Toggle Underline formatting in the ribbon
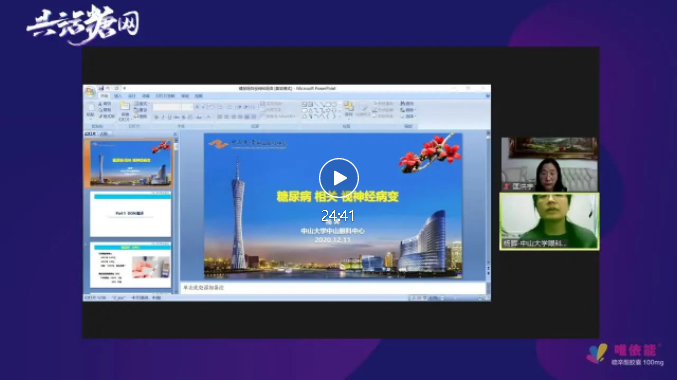The height and width of the screenshot is (380, 678). click(x=170, y=117)
